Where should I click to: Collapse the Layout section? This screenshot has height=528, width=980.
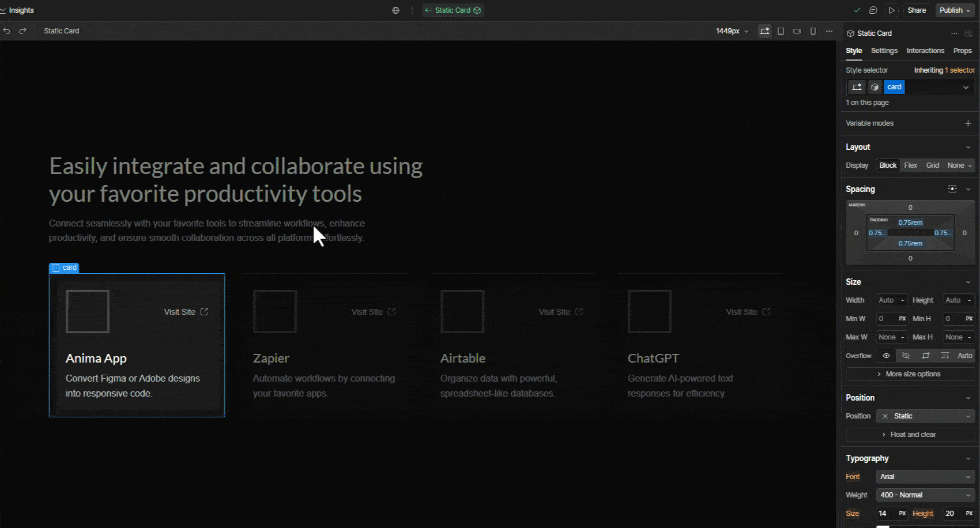coord(968,148)
